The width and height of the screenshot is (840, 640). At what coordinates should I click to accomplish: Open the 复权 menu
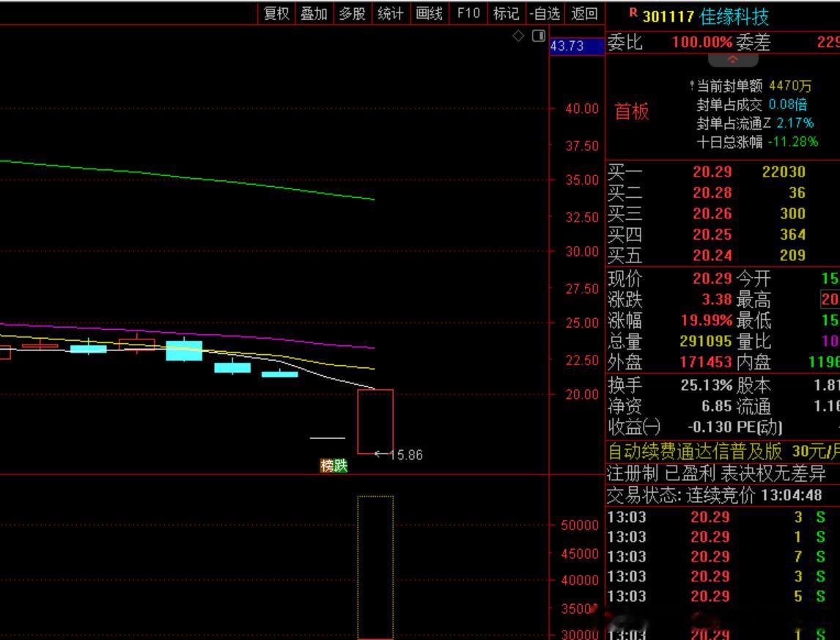277,13
